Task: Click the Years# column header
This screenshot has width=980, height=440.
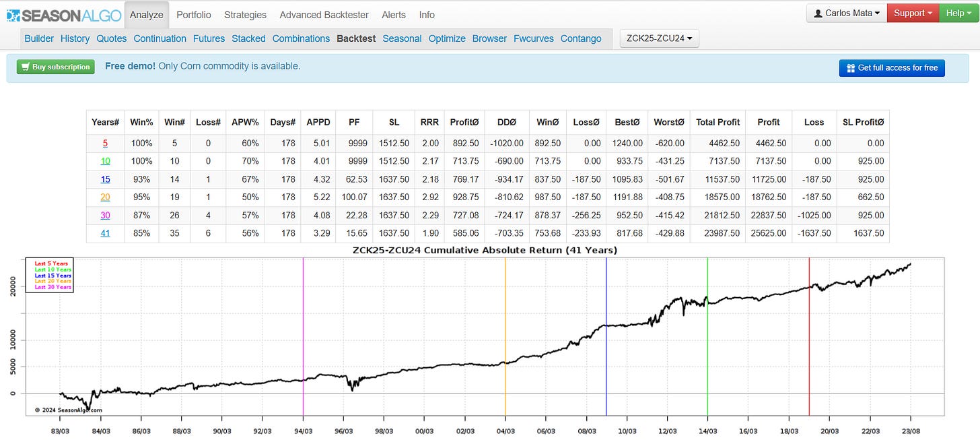Action: click(105, 122)
